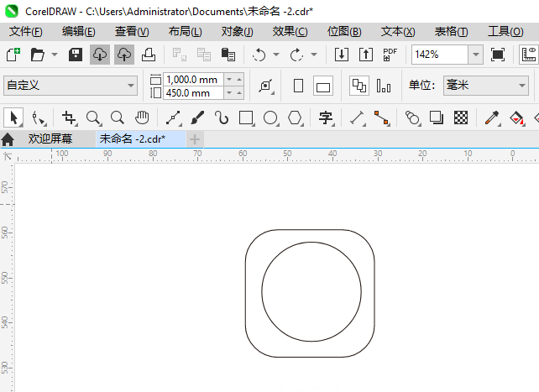Export file with up-arrow icon

click(x=366, y=55)
